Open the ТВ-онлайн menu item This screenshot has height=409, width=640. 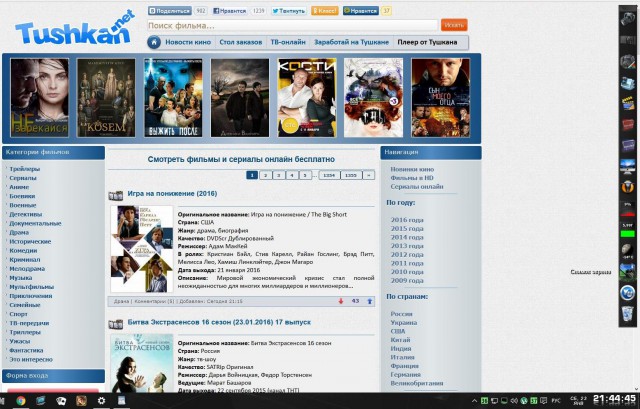pyautogui.click(x=288, y=42)
